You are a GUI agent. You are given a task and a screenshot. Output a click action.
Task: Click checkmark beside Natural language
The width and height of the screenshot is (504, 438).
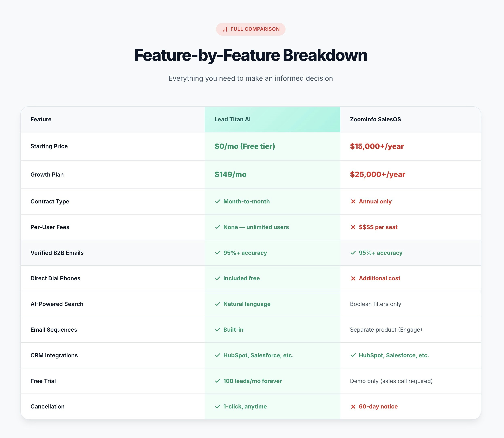(217, 304)
